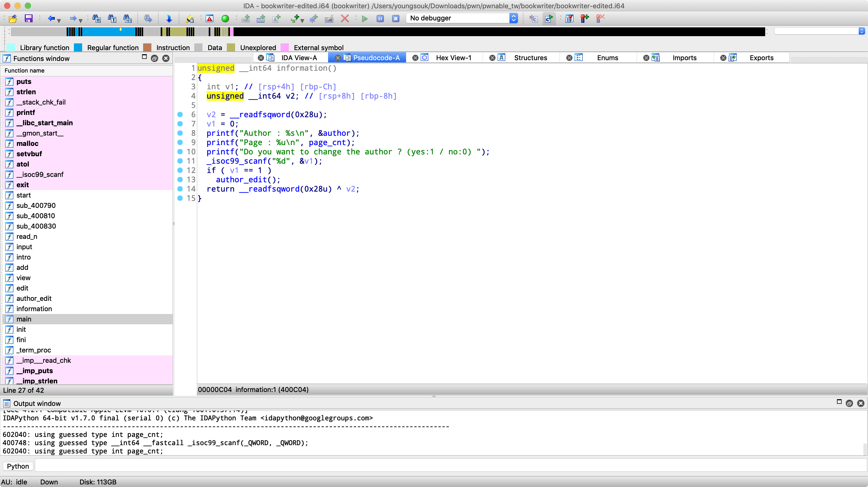This screenshot has width=868, height=487.
Task: Click the red X delete icon
Action: [x=345, y=19]
